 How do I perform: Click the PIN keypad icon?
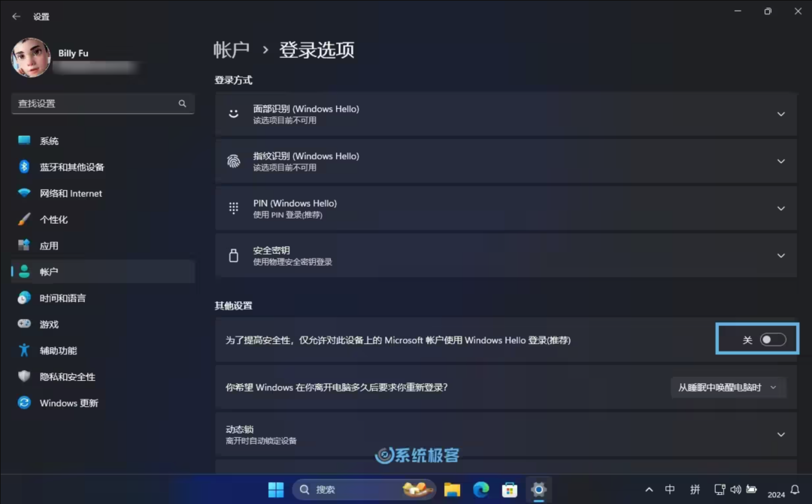pos(234,208)
